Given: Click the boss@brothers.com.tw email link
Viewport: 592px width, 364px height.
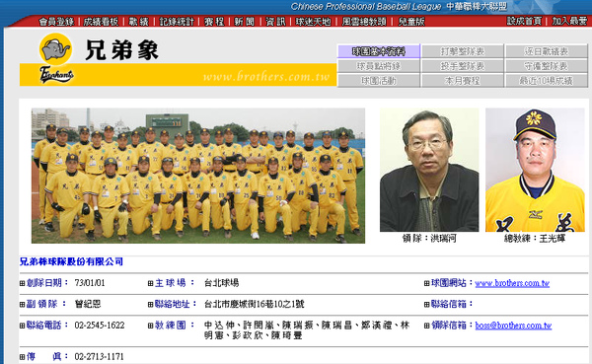Looking at the screenshot, I should click(513, 326).
